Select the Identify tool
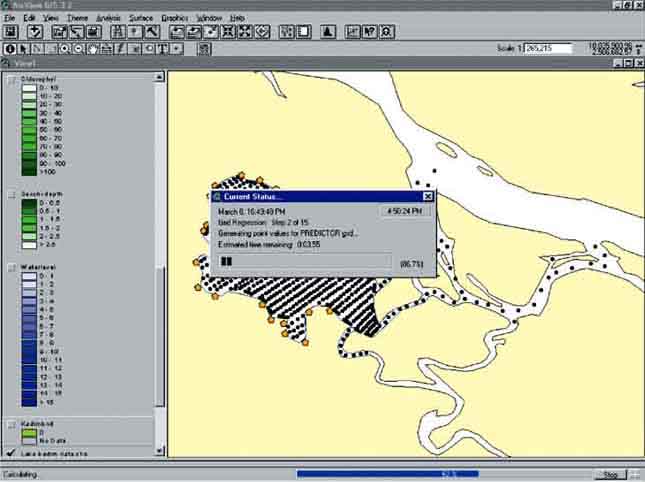This screenshot has width=645, height=482. coord(10,48)
